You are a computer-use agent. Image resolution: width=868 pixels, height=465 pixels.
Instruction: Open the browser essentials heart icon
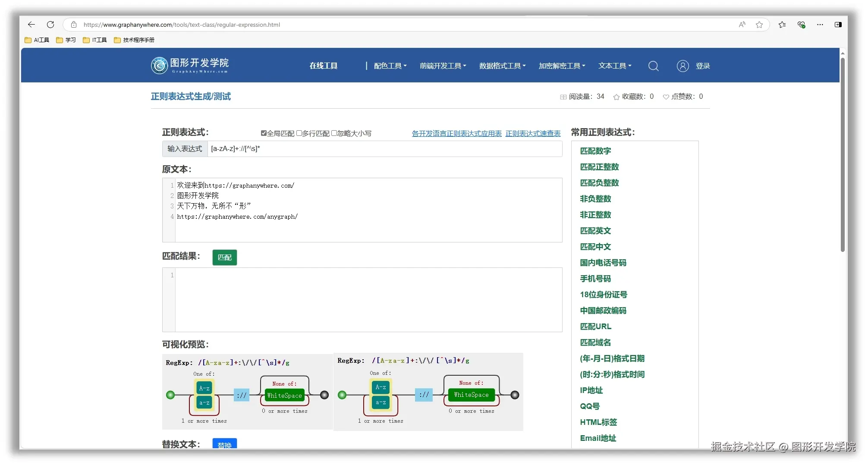pyautogui.click(x=802, y=25)
